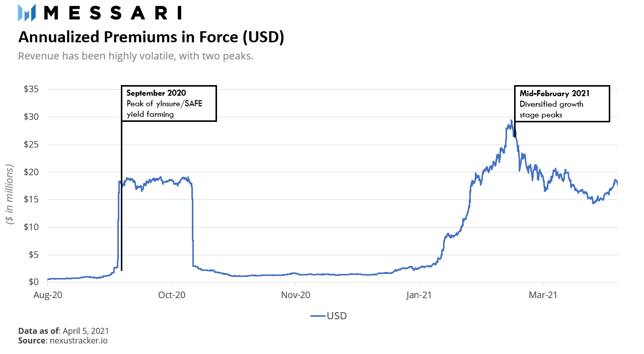Image resolution: width=644 pixels, height=354 pixels.
Task: Click the USD legend line swatch
Action: (317, 316)
